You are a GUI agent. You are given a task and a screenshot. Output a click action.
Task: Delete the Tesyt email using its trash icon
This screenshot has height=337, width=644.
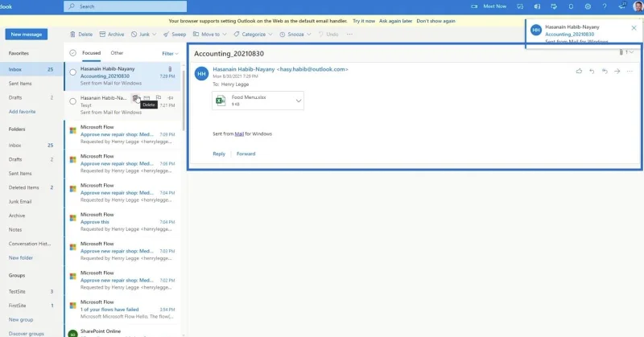[135, 97]
